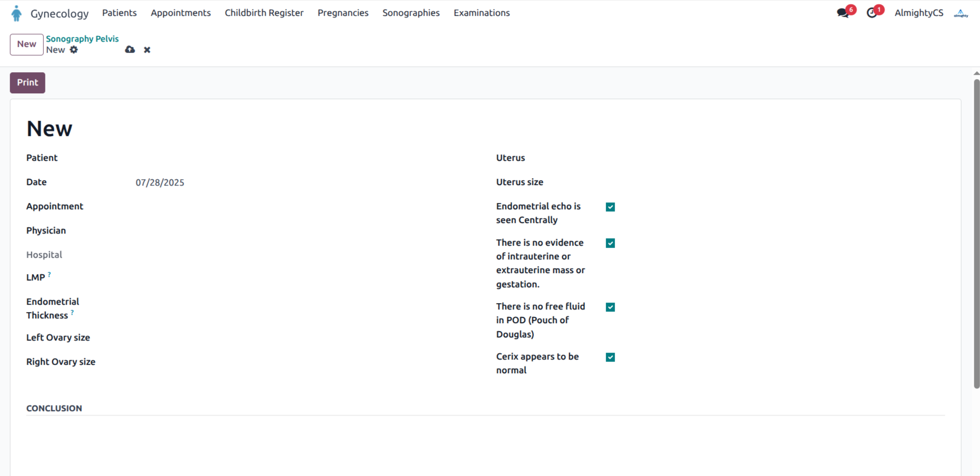Click the "New" record title heading
The height and width of the screenshot is (476, 980).
pyautogui.click(x=50, y=129)
